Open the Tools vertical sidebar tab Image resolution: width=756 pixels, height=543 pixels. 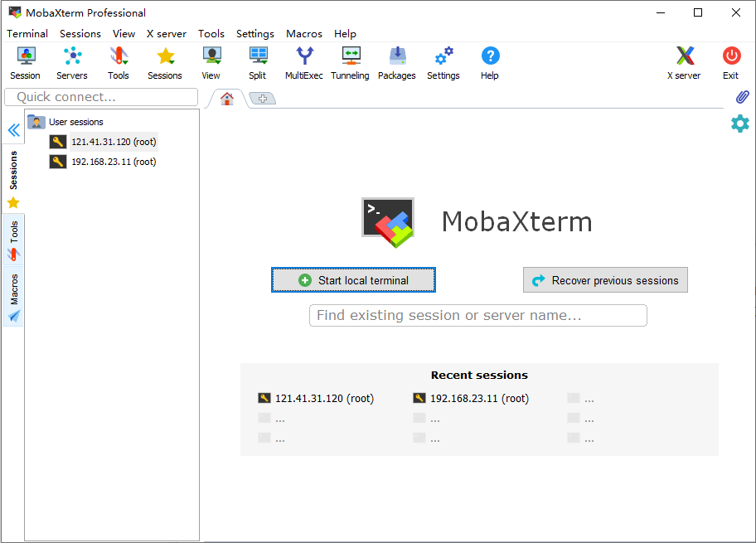click(x=13, y=240)
